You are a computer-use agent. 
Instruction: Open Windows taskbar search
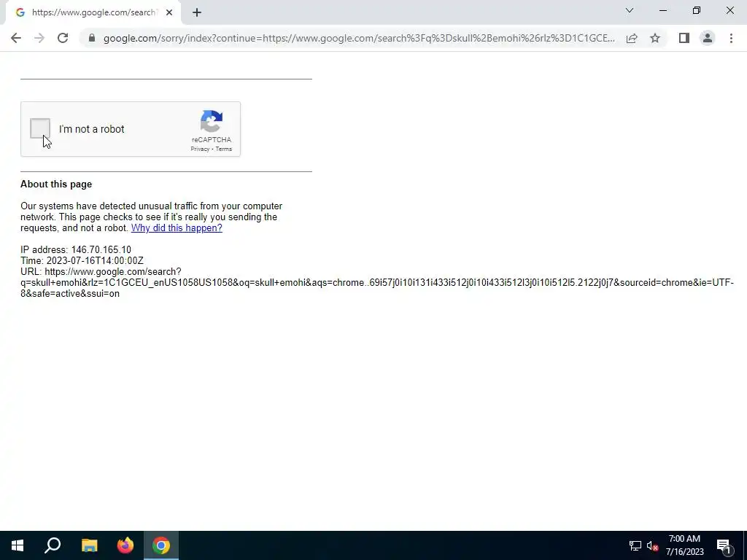[53, 545]
